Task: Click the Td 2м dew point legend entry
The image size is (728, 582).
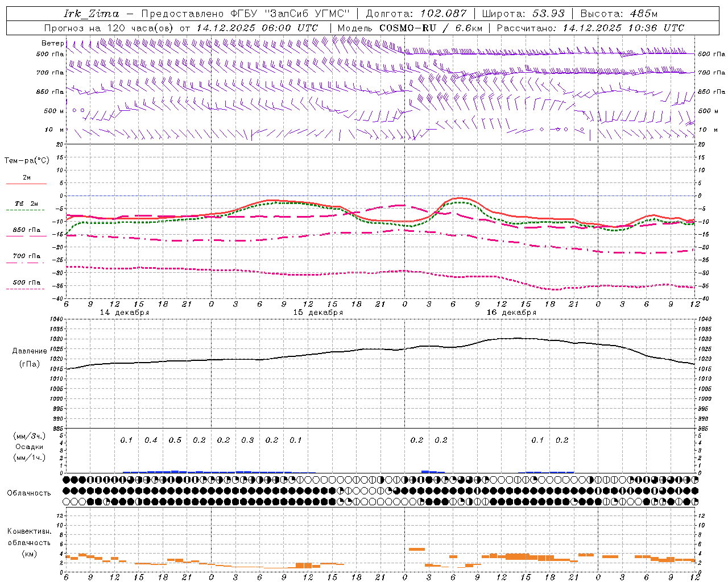Action: (x=27, y=203)
